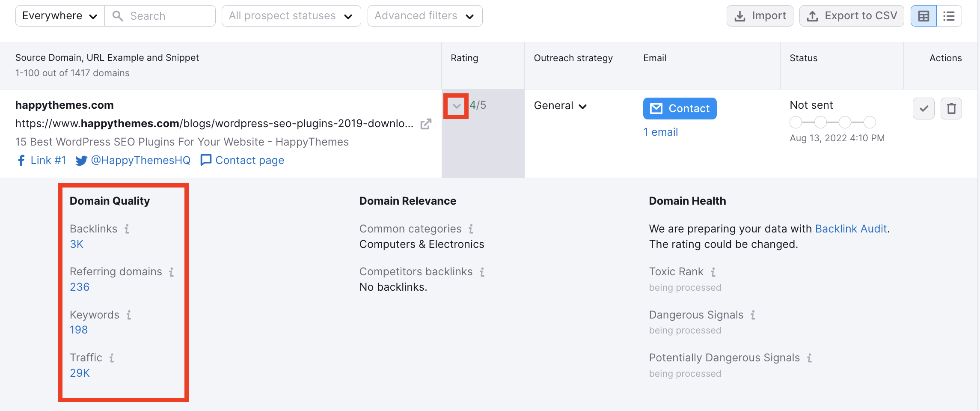Click the Aug 13, 2022 timestamp
Viewport: 980px width, 411px height.
pyautogui.click(x=837, y=138)
